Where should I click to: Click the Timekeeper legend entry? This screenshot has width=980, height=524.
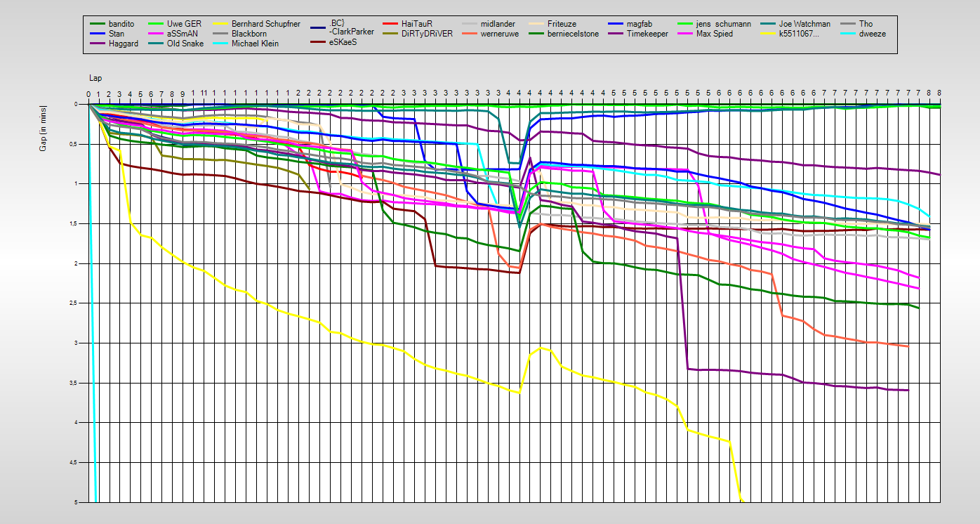coord(647,34)
